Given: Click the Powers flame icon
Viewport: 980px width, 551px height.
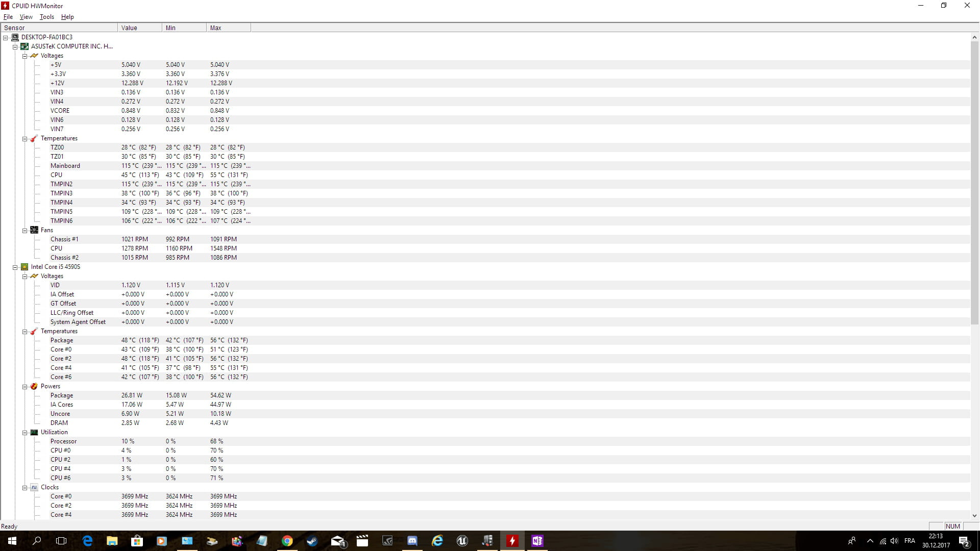Looking at the screenshot, I should pos(34,386).
